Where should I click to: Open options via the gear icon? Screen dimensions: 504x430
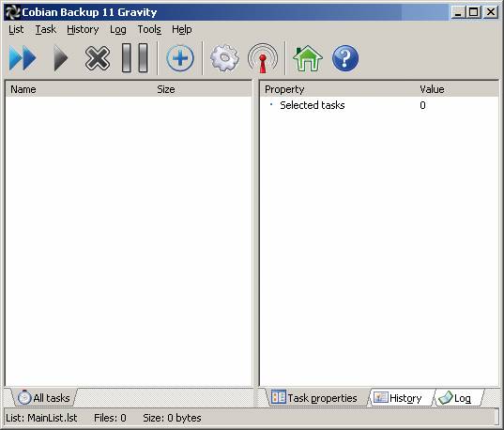(x=224, y=58)
